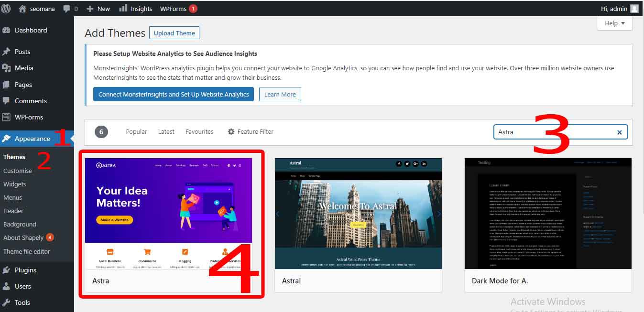Select the Astral theme screenshot

click(358, 213)
